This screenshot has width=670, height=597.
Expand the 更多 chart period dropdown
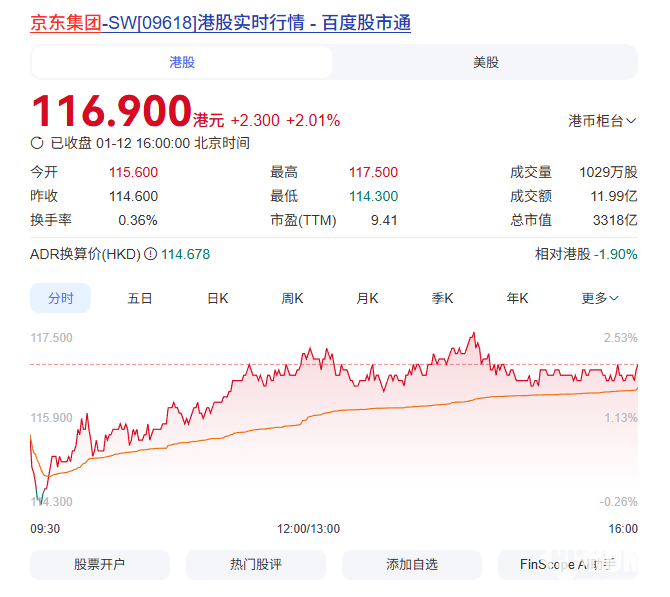point(600,298)
